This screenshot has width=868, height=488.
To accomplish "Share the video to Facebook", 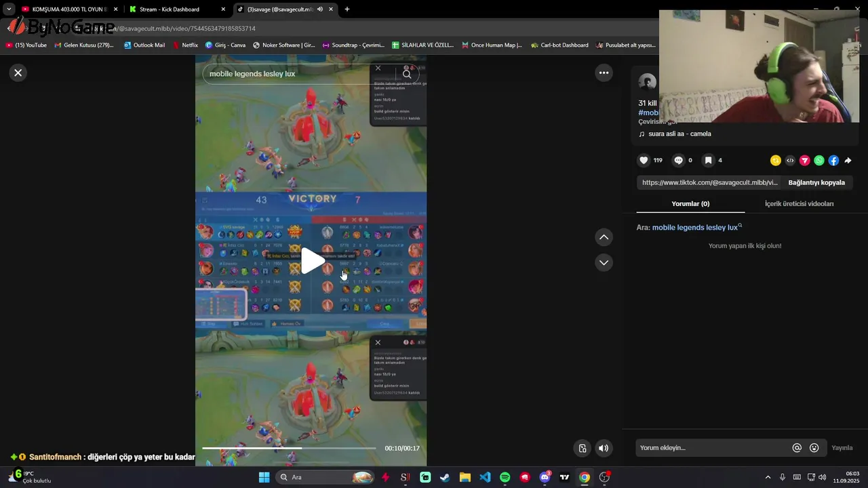I will click(833, 160).
